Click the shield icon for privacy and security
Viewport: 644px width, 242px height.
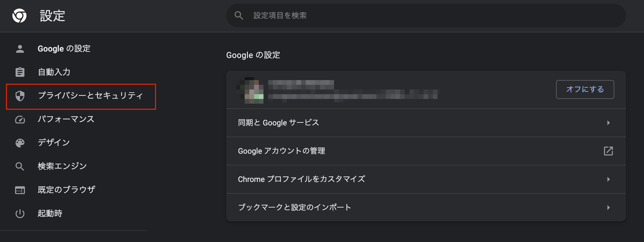coord(20,96)
